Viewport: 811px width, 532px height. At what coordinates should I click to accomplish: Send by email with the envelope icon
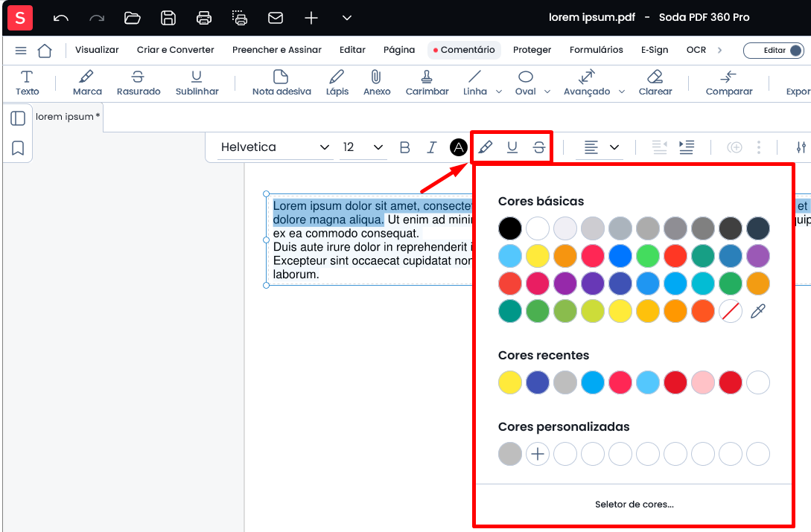(275, 18)
